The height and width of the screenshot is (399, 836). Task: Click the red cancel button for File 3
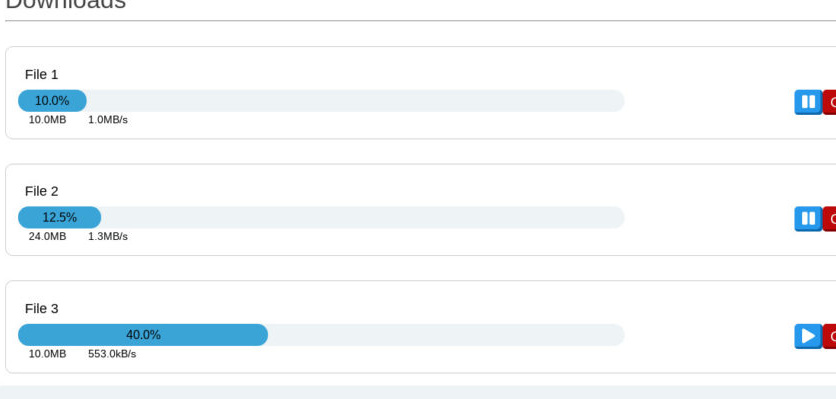click(x=830, y=336)
